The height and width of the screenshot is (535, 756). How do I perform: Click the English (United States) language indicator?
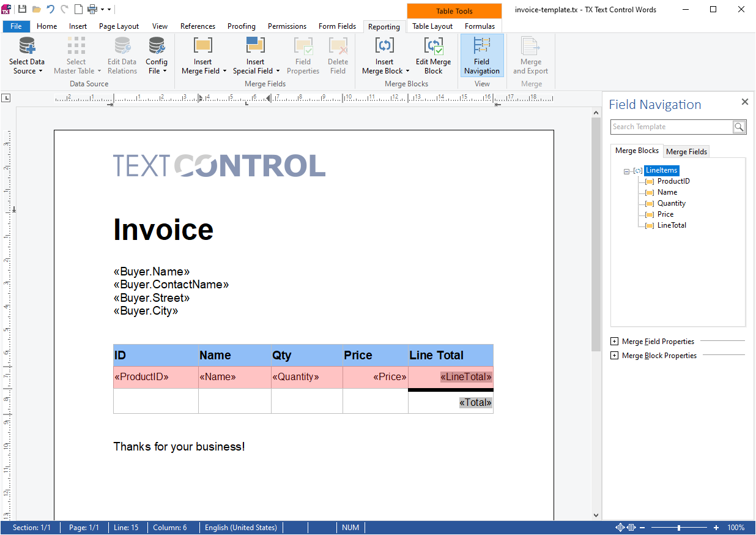(x=241, y=528)
